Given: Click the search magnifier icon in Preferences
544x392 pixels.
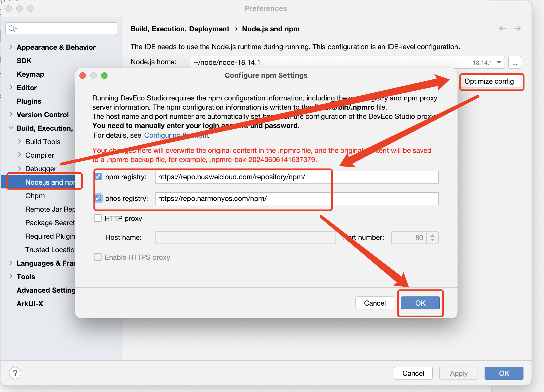Looking at the screenshot, I should click(12, 28).
